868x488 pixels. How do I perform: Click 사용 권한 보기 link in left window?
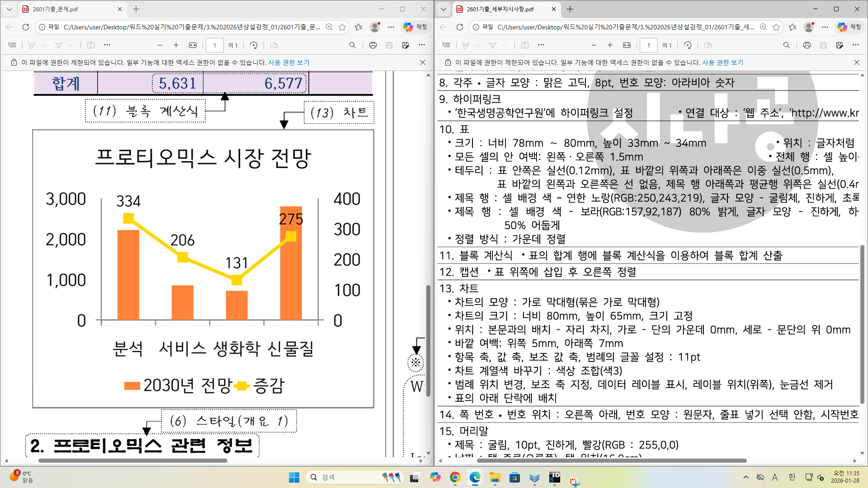coord(288,62)
